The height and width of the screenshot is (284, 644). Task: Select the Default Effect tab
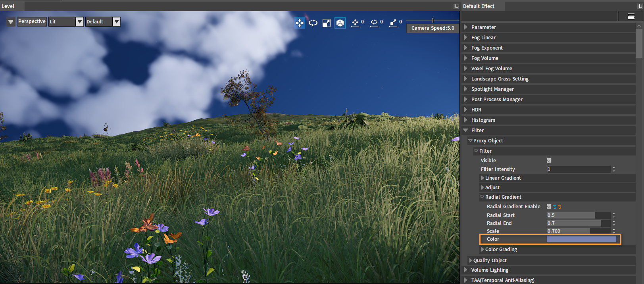[x=479, y=6]
